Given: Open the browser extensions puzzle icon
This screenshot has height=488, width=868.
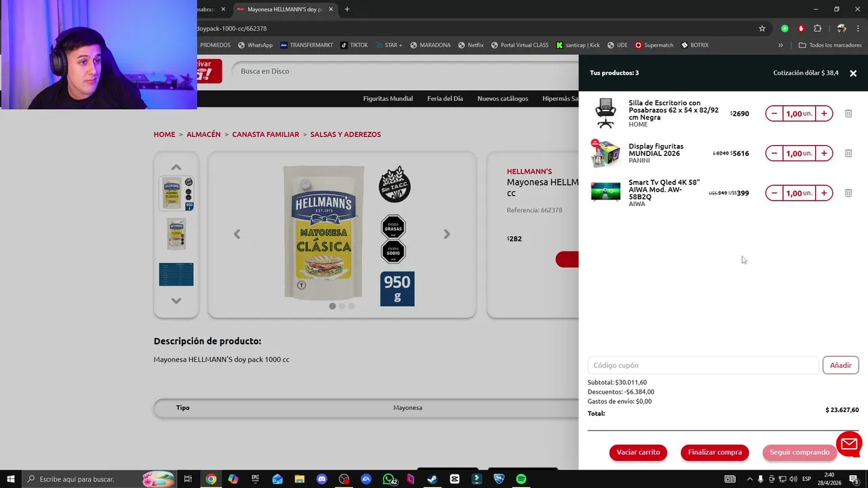Looking at the screenshot, I should pos(817,28).
